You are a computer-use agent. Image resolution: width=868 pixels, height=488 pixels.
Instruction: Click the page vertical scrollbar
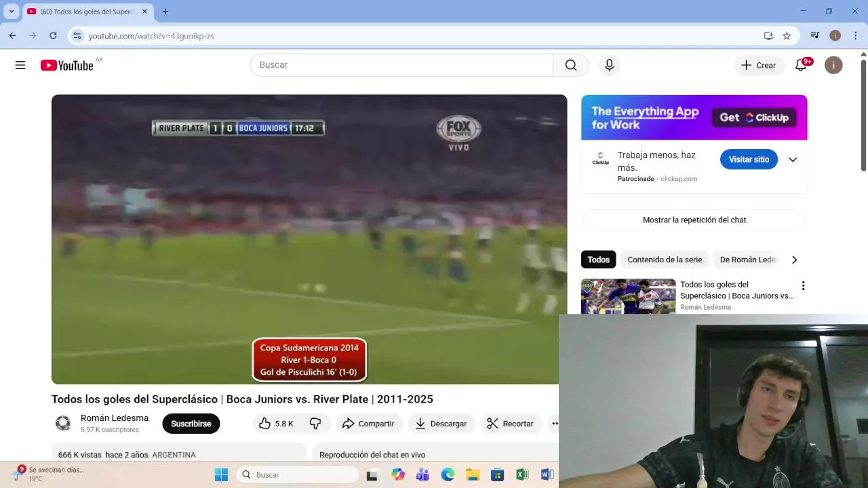[863, 115]
